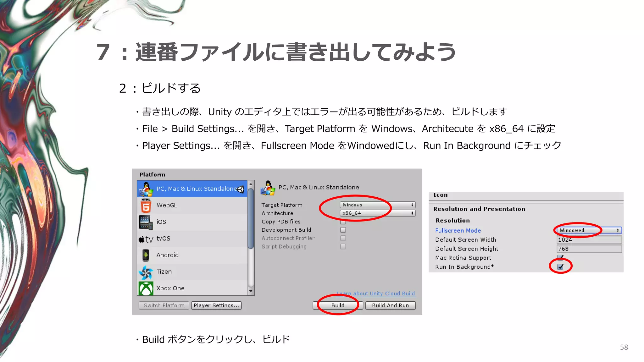Viewport: 644px width, 362px height.
Task: Select the tvOS platform row
Action: [192, 239]
